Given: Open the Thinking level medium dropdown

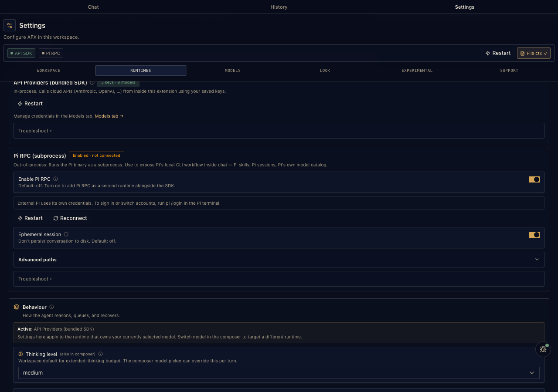Looking at the screenshot, I should [x=279, y=373].
